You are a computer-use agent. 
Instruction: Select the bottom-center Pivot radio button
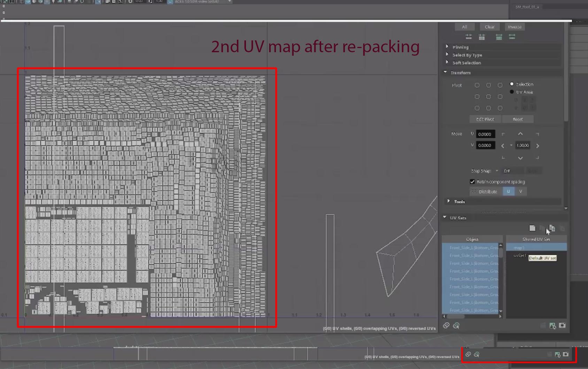(x=488, y=108)
